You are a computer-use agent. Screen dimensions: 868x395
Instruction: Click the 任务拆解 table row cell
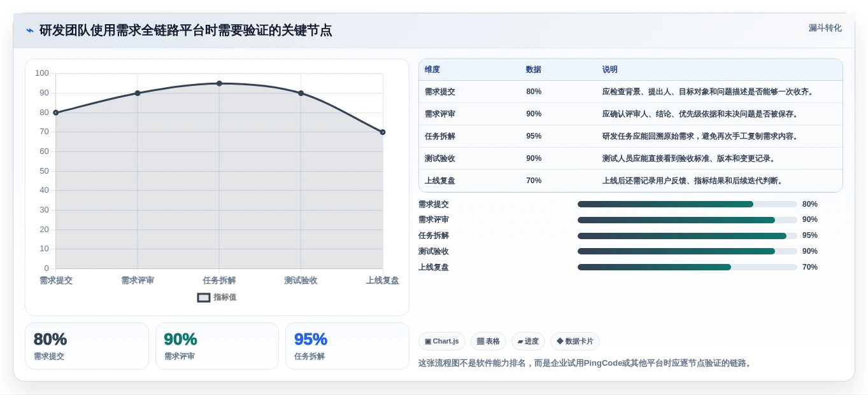pyautogui.click(x=440, y=136)
